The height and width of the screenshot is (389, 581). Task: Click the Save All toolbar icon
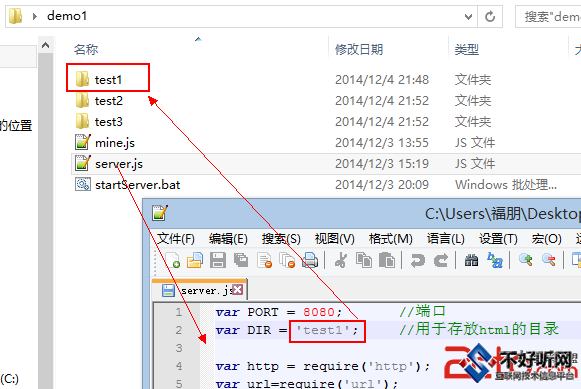241,260
